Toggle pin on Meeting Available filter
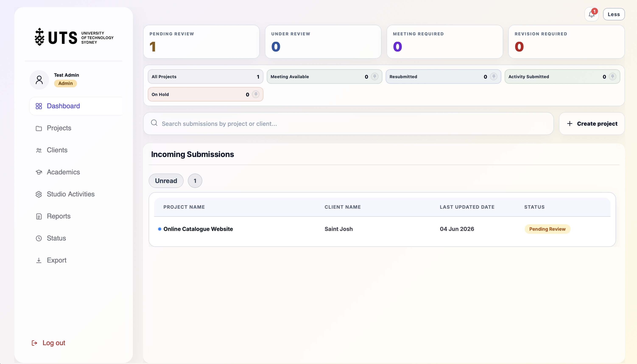Viewport: 637px width, 364px height. point(374,76)
